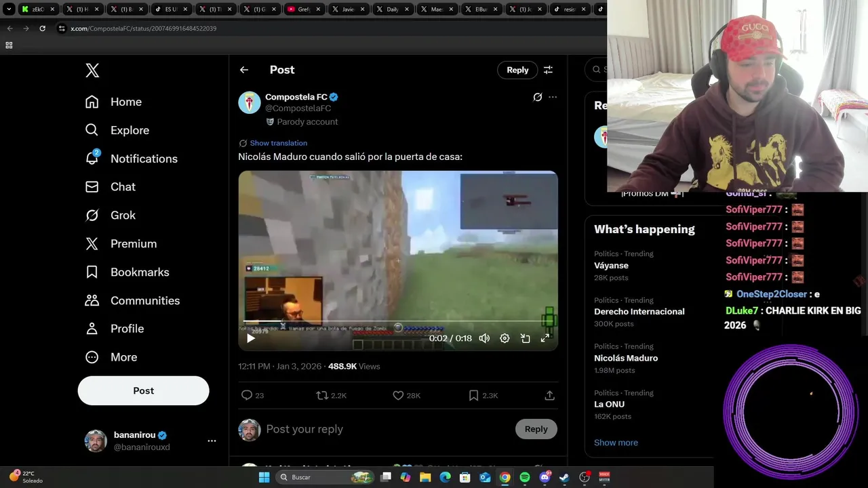
Task: Click the taskbar Buscar search box
Action: 325,477
